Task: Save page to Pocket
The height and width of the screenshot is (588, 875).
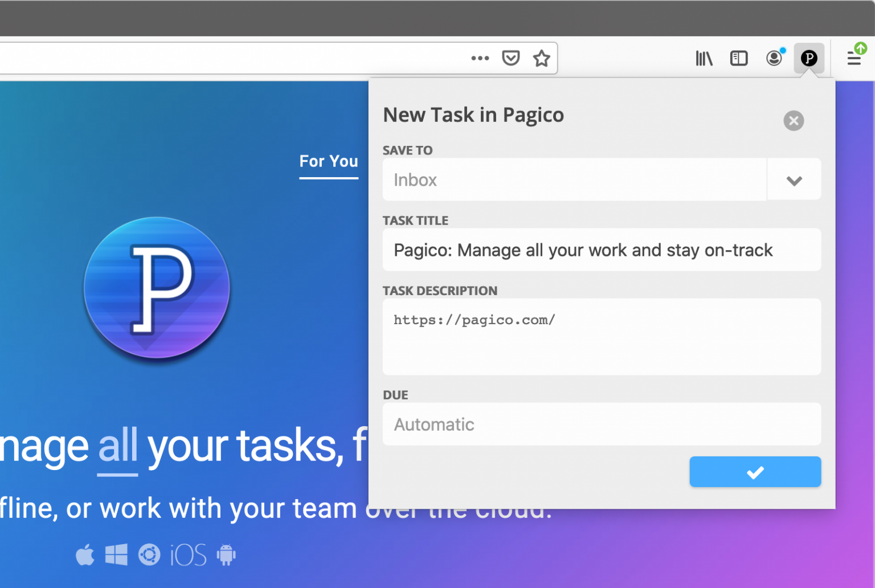Action: [x=510, y=58]
